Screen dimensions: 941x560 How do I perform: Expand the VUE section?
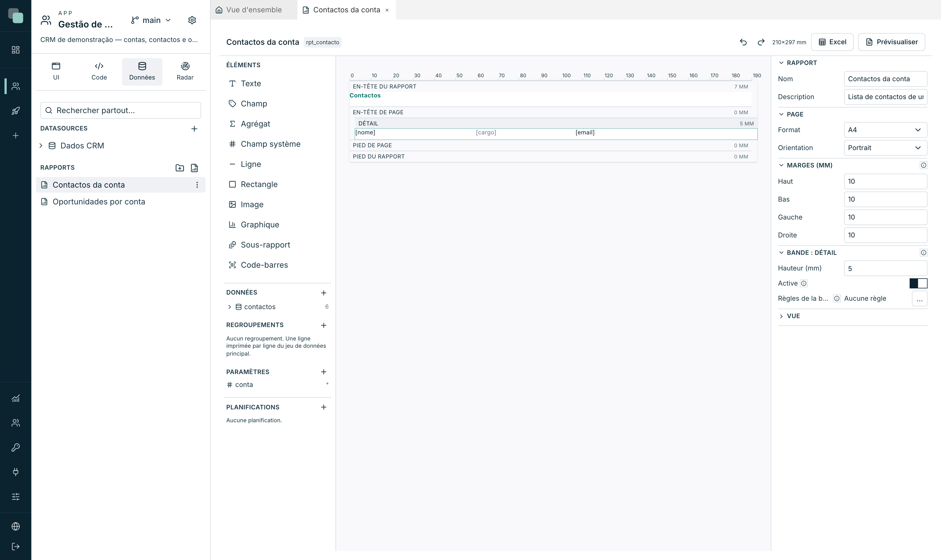tap(781, 316)
